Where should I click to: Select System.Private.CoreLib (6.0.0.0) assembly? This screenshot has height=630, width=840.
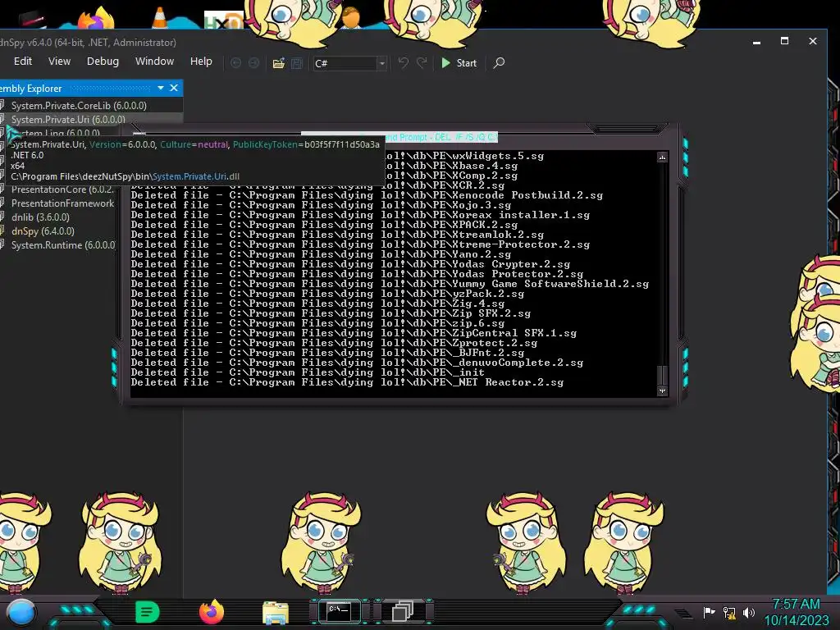[79, 106]
